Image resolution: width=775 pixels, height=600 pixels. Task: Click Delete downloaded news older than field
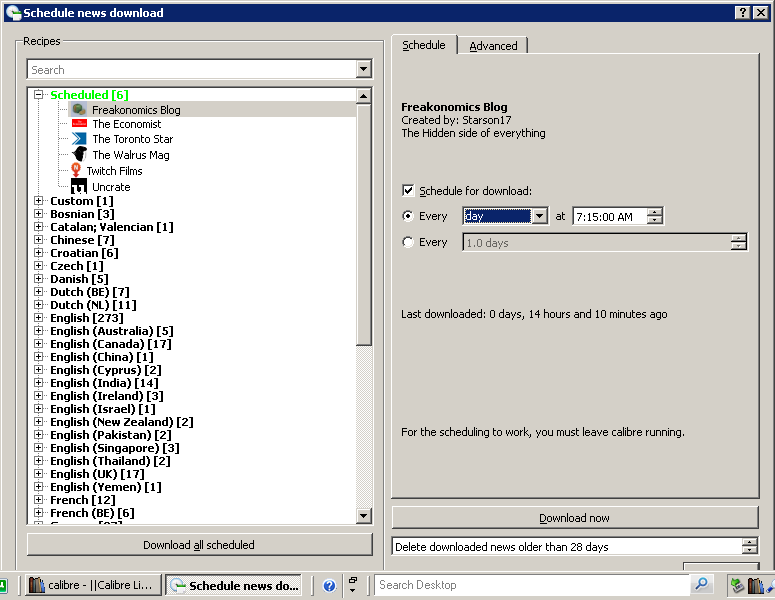pos(568,547)
